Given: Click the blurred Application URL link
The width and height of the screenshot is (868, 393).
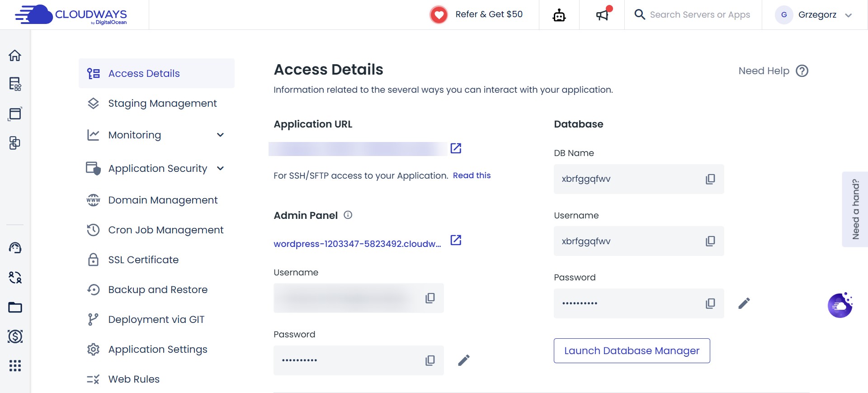Looking at the screenshot, I should click(358, 149).
